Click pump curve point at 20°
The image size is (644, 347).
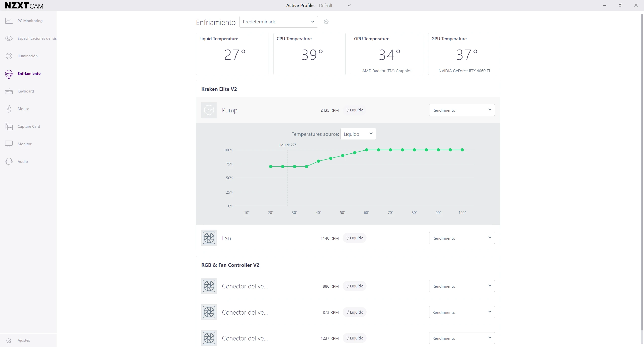click(x=271, y=166)
